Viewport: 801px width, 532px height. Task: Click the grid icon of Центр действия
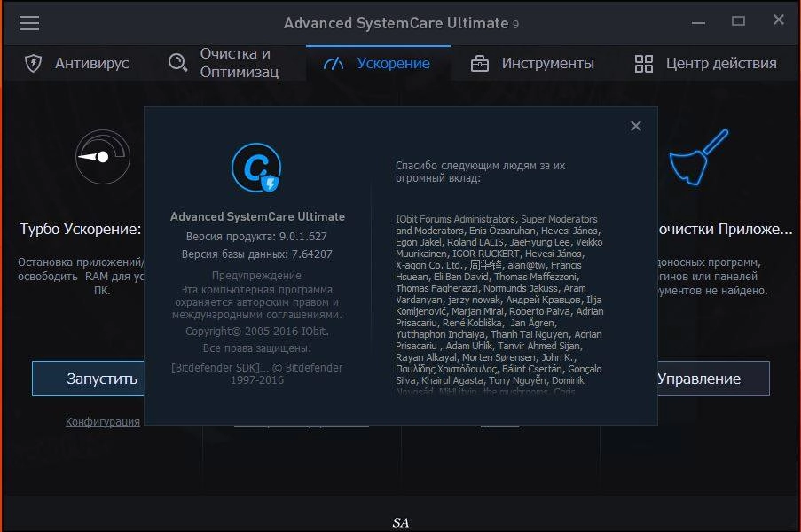[644, 64]
